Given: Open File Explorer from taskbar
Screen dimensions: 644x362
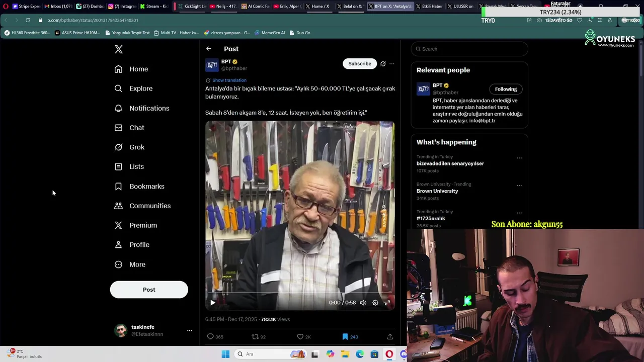Looking at the screenshot, I should (345, 354).
